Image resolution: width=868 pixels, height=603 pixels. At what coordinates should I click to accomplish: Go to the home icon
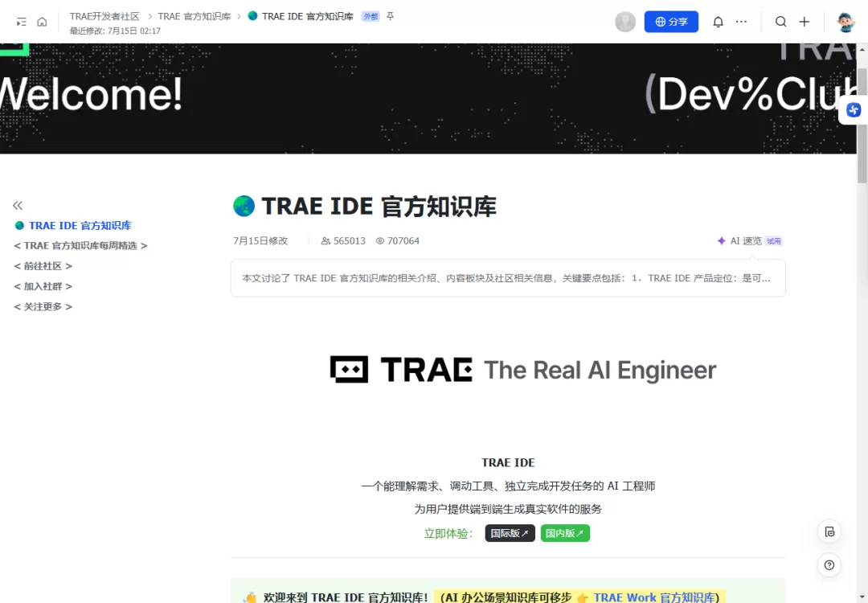42,22
